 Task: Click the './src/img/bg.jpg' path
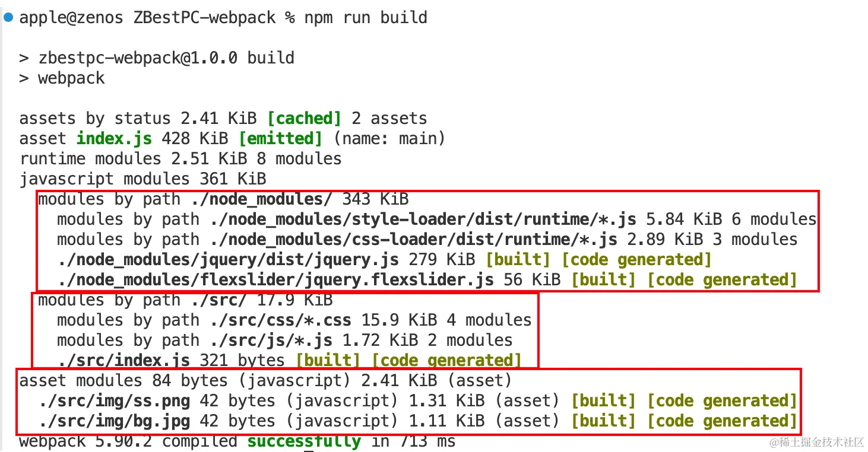pyautogui.click(x=114, y=421)
